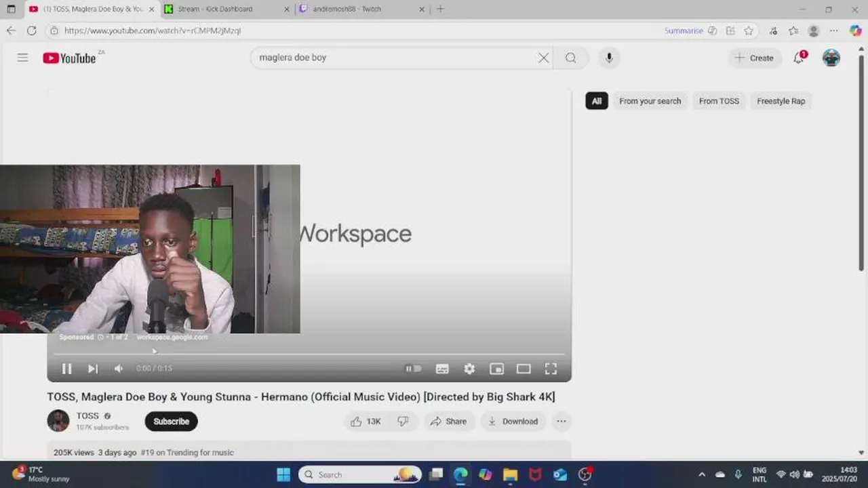Show hidden system tray icons
868x488 pixels.
tap(702, 474)
